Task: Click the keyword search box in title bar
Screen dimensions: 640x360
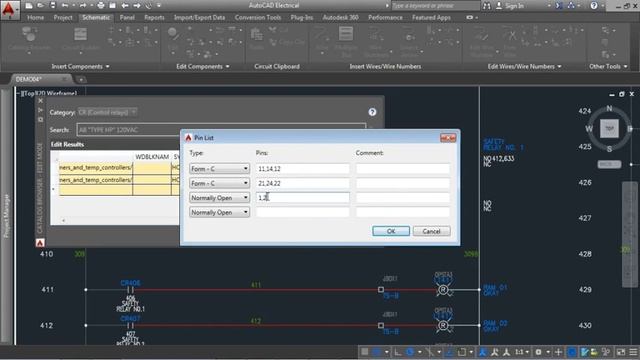Action: 435,6
